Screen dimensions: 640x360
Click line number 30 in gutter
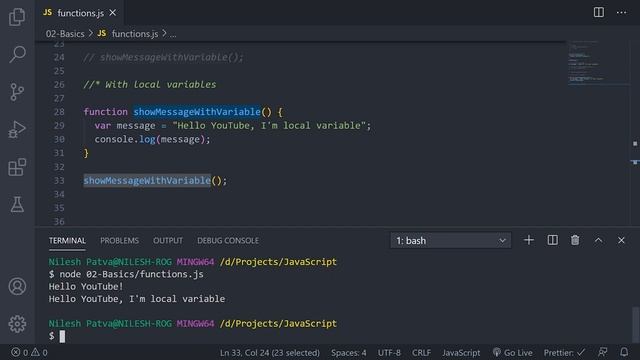pos(59,139)
